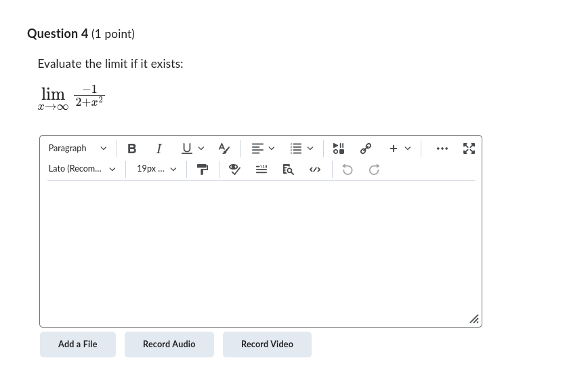The height and width of the screenshot is (373, 588).
Task: Click the editor resize handle
Action: pyautogui.click(x=474, y=319)
